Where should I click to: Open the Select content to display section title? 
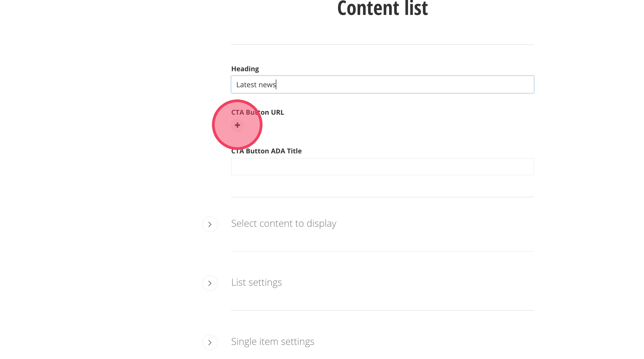(284, 224)
